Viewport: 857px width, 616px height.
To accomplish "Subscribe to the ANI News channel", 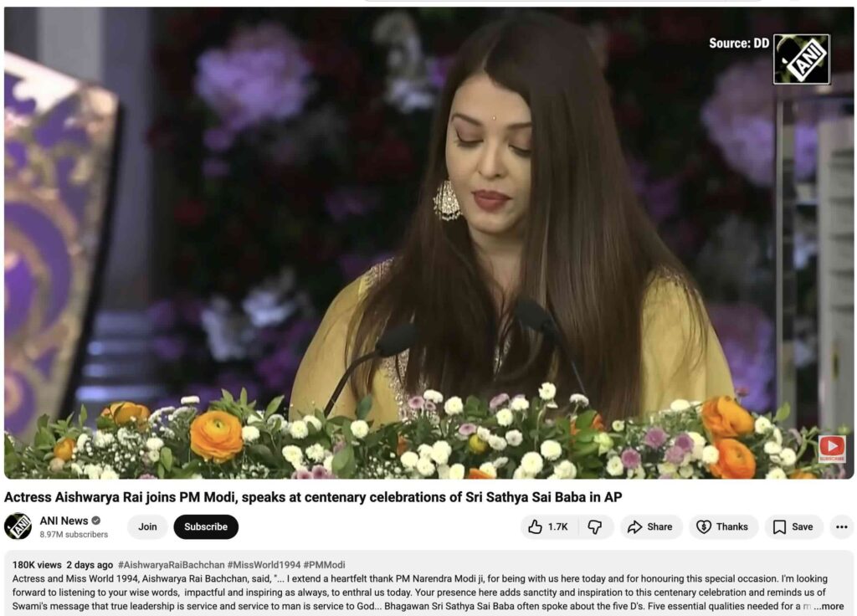I will [x=206, y=526].
